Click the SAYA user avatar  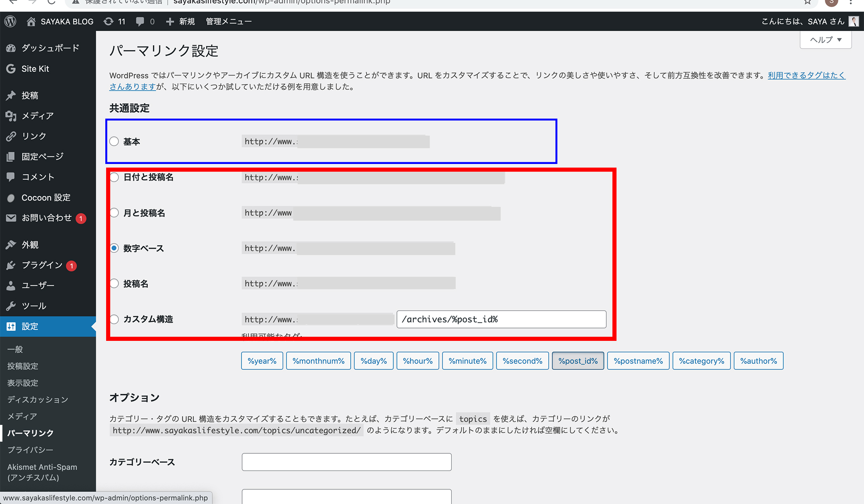[x=853, y=21]
